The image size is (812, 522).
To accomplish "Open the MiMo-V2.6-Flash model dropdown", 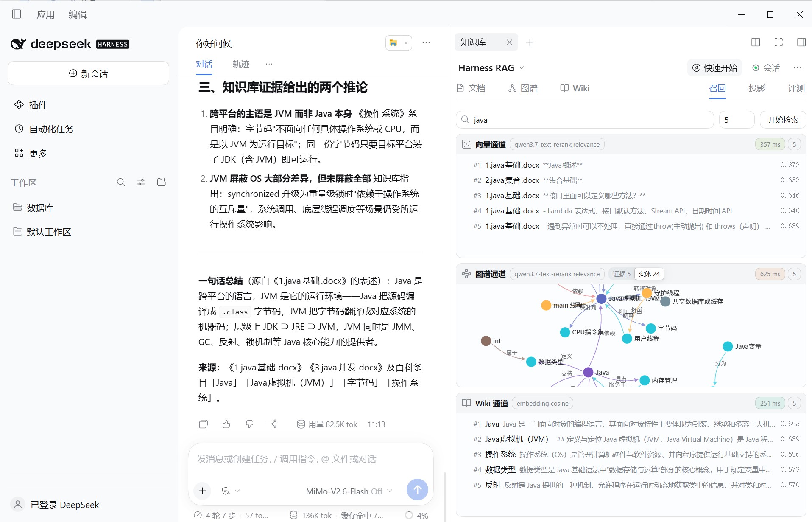I will pyautogui.click(x=349, y=491).
